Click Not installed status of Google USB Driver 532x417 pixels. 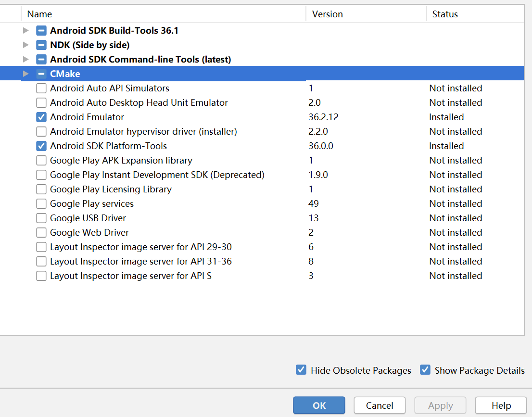pyautogui.click(x=456, y=218)
